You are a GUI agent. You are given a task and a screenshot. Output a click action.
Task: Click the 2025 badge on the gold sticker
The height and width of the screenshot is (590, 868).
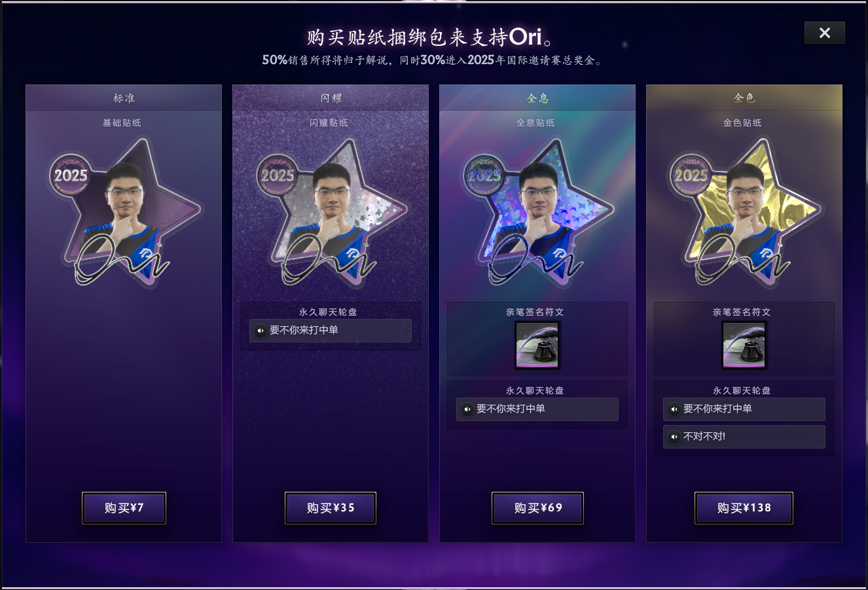(x=691, y=175)
